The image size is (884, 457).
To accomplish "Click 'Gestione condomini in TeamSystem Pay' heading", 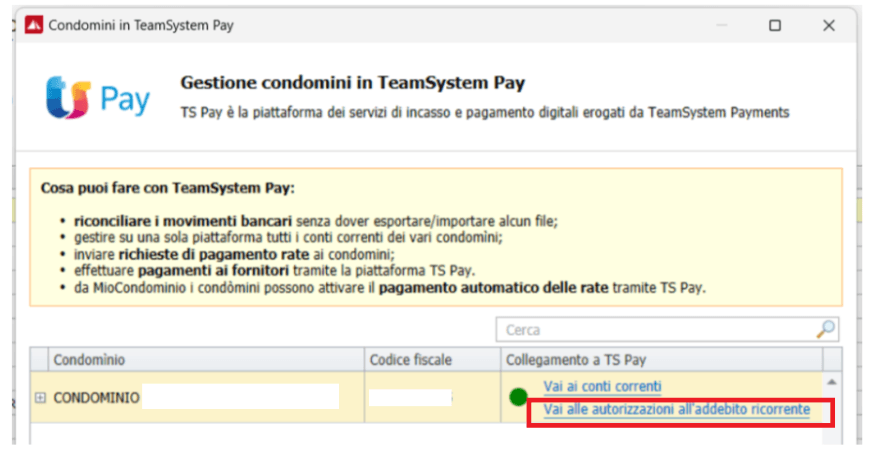I will [x=352, y=83].
